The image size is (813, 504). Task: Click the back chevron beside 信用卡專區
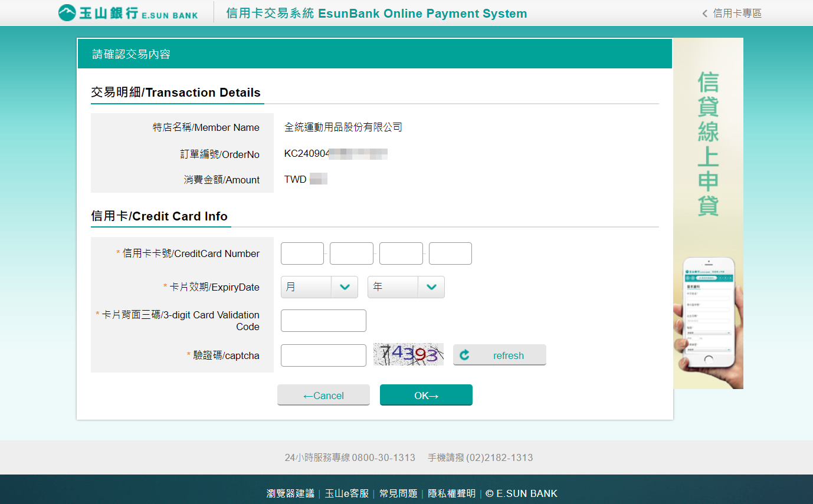click(x=704, y=14)
